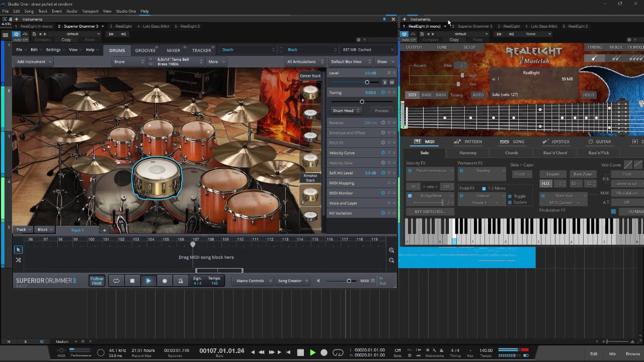Rewind the Studio One transport

click(261, 352)
